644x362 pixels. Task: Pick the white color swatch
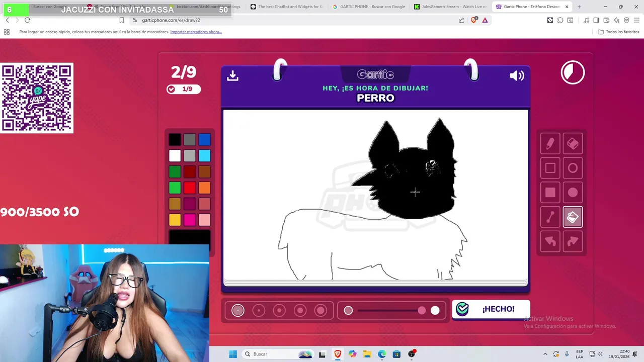pyautogui.click(x=175, y=155)
